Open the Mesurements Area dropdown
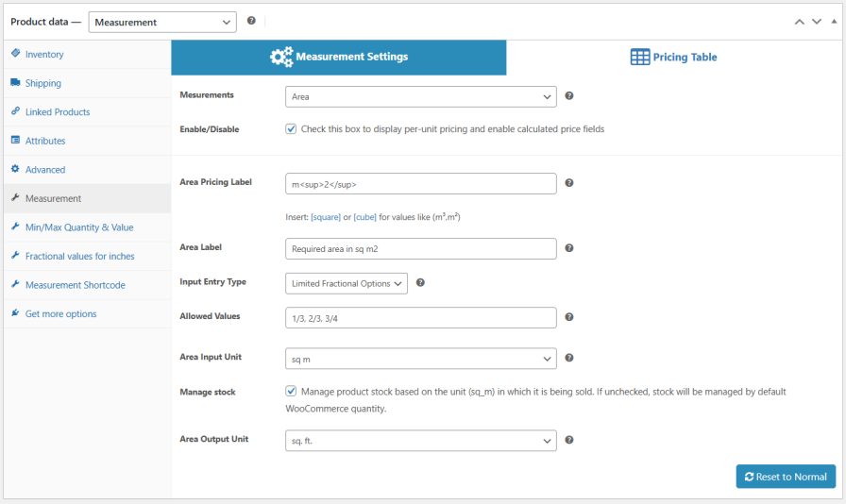The width and height of the screenshot is (846, 504). (421, 97)
